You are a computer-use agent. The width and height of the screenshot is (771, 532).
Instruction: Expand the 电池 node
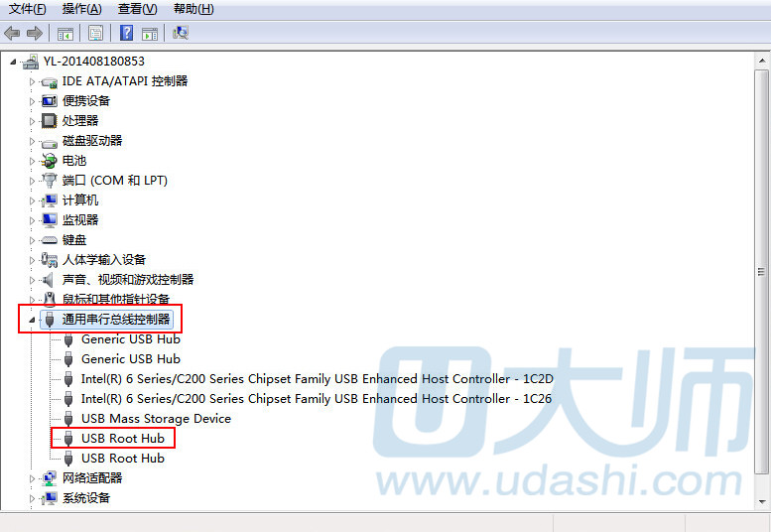(32, 161)
